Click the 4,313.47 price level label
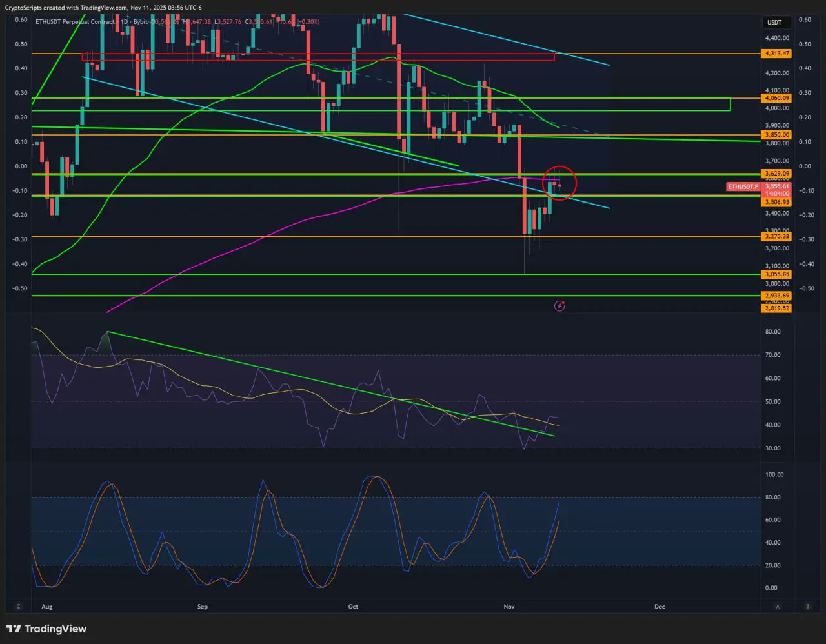Viewport: 826px width, 644px height. (x=776, y=54)
